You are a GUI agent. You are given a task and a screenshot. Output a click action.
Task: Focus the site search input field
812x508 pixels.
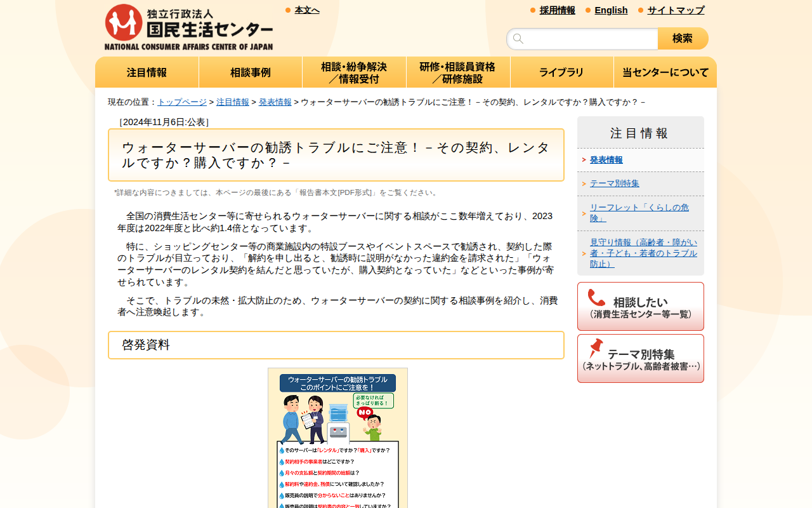582,39
